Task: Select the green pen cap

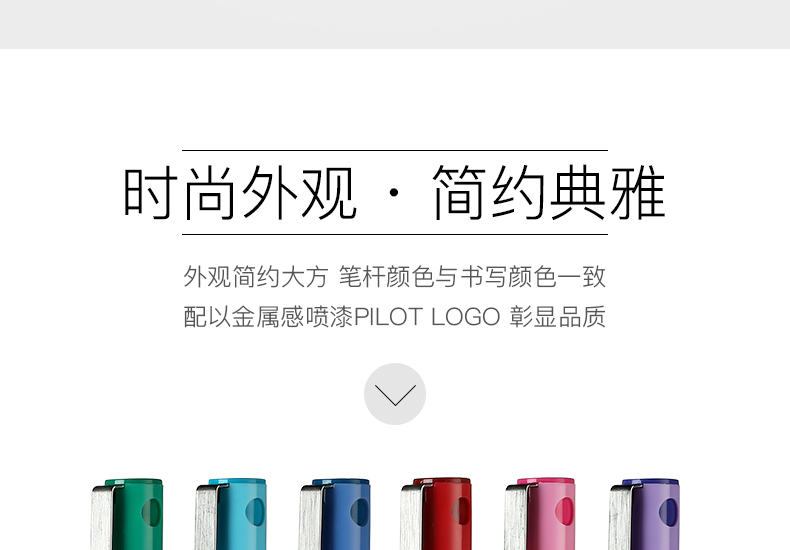Action: point(127,514)
